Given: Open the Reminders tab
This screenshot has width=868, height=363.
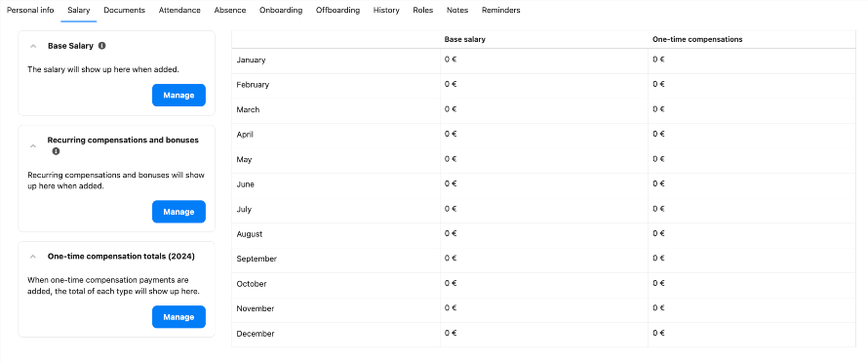Looking at the screenshot, I should (501, 10).
